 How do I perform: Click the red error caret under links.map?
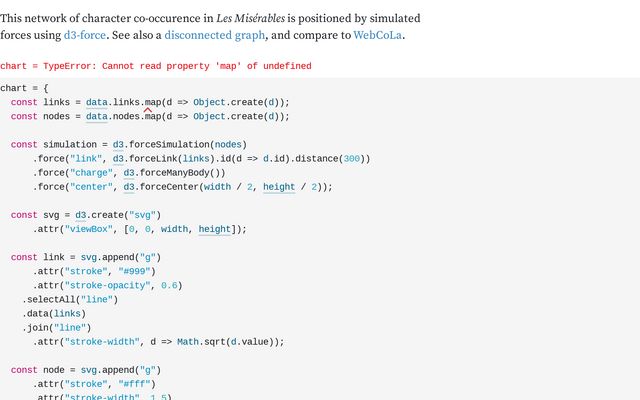tap(147, 109)
